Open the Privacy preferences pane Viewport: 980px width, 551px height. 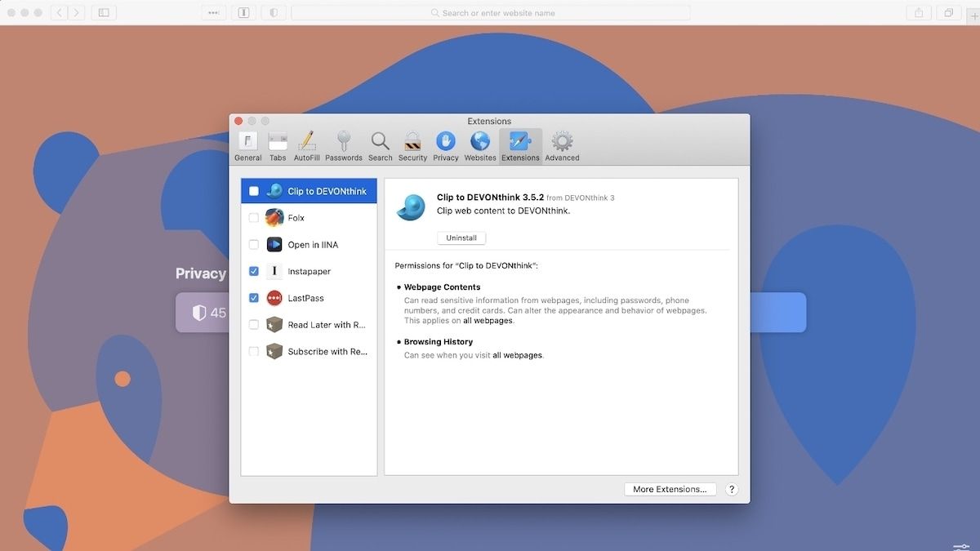446,144
